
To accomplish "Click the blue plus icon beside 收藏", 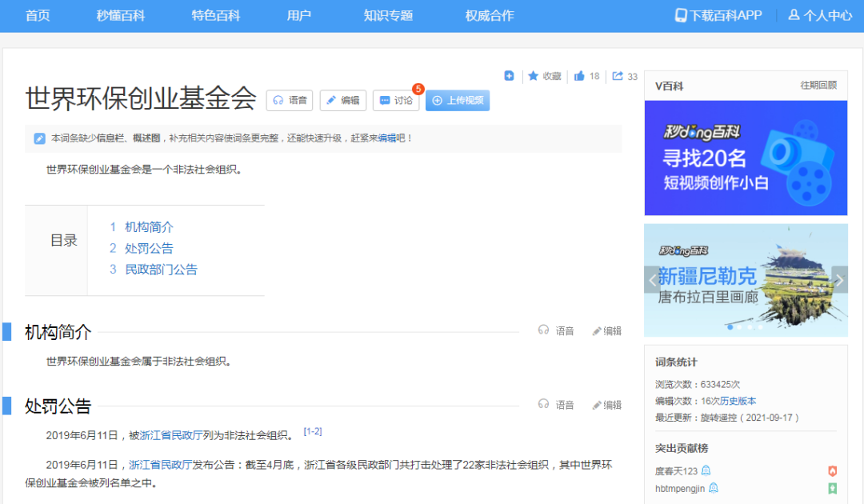I will (509, 76).
